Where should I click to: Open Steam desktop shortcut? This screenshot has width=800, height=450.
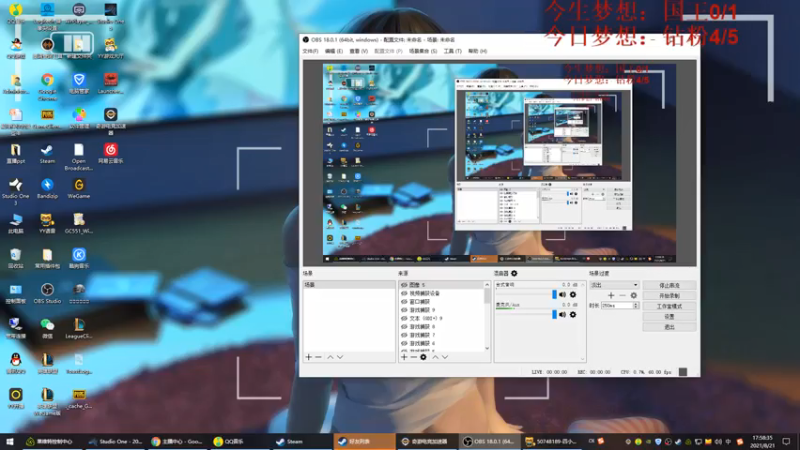point(47,154)
